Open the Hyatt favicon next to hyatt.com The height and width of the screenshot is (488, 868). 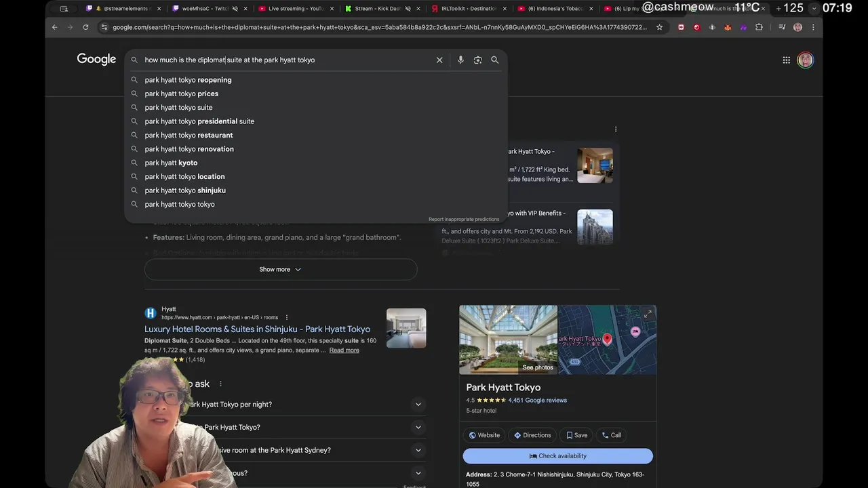point(151,313)
